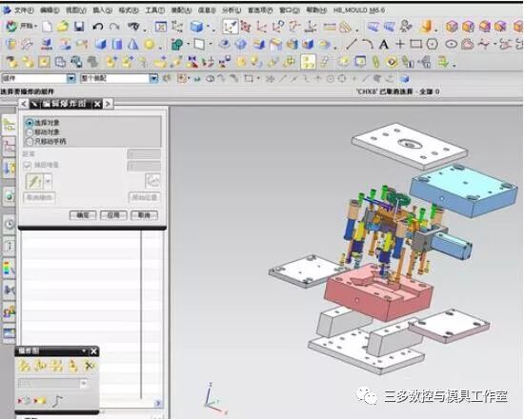
Task: Open the Help menu
Action: pyautogui.click(x=316, y=10)
